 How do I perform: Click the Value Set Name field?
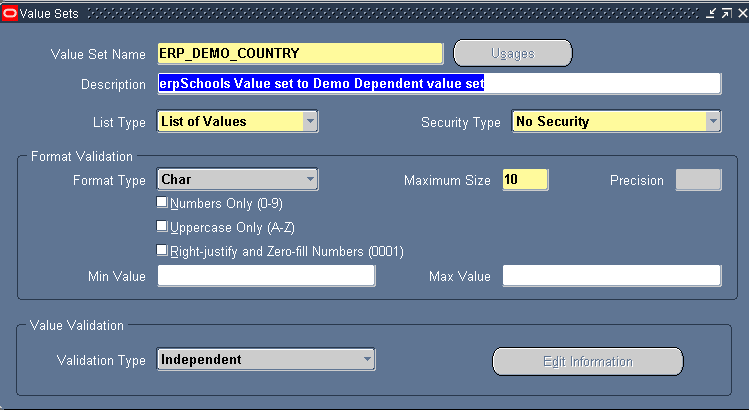[300, 53]
